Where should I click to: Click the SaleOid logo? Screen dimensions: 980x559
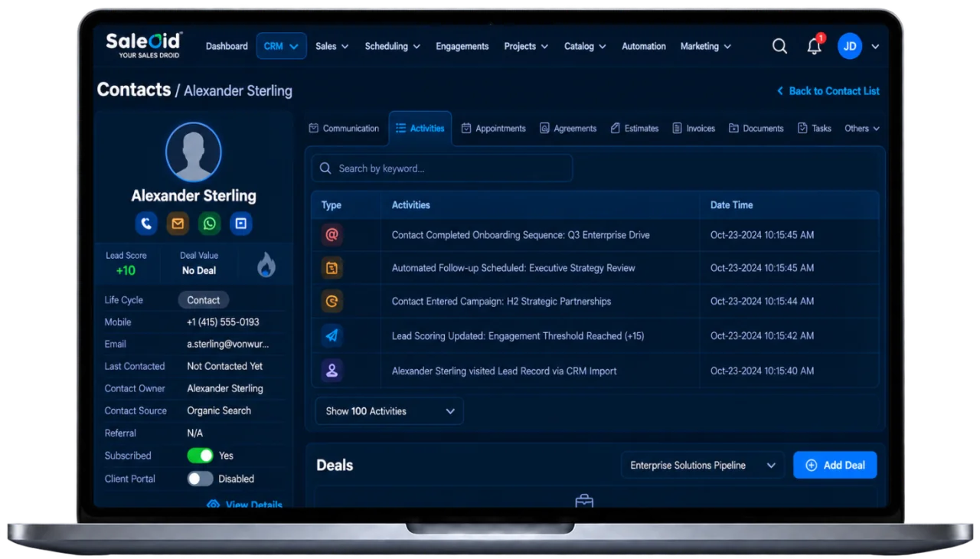click(144, 45)
